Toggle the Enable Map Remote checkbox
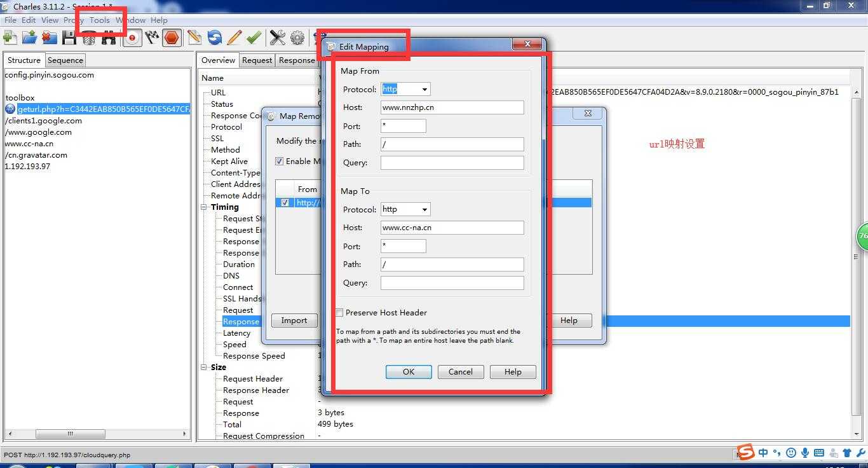This screenshot has width=868, height=468. pos(279,162)
